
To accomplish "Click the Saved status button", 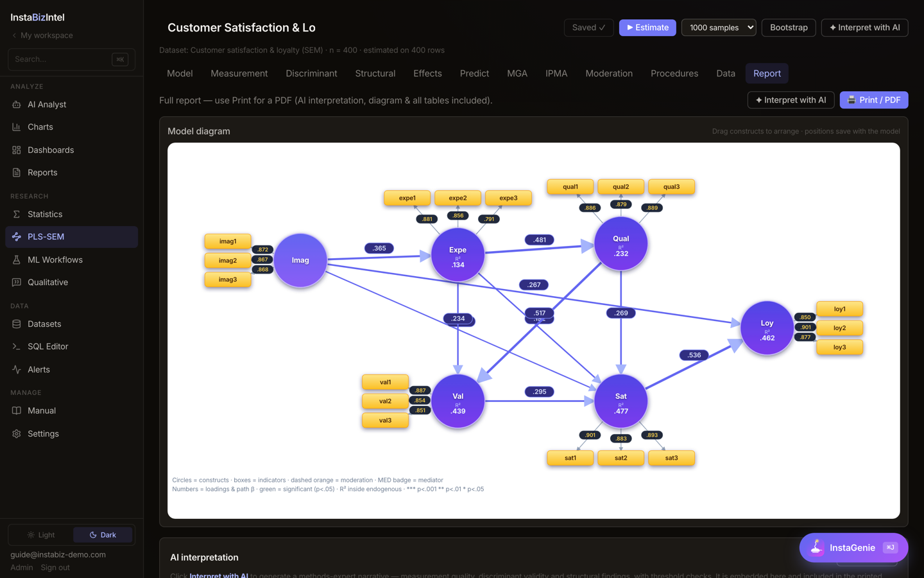I will coord(588,28).
